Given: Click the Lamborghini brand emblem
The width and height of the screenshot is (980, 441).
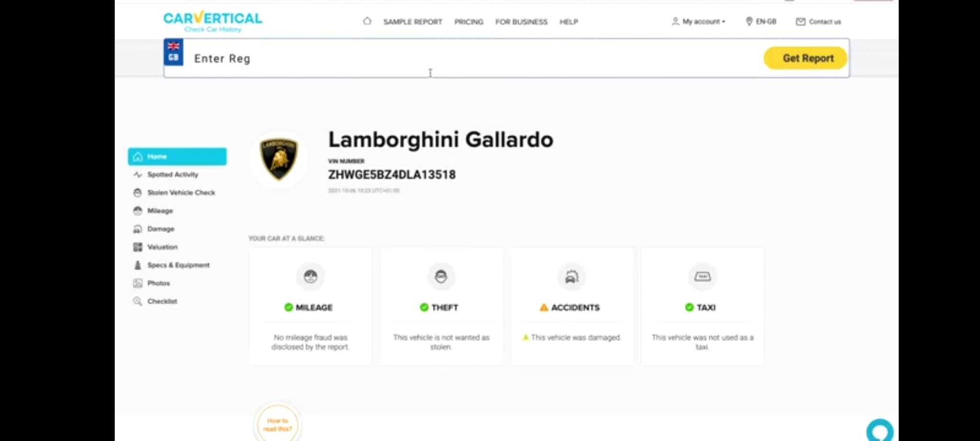Looking at the screenshot, I should coord(279,159).
